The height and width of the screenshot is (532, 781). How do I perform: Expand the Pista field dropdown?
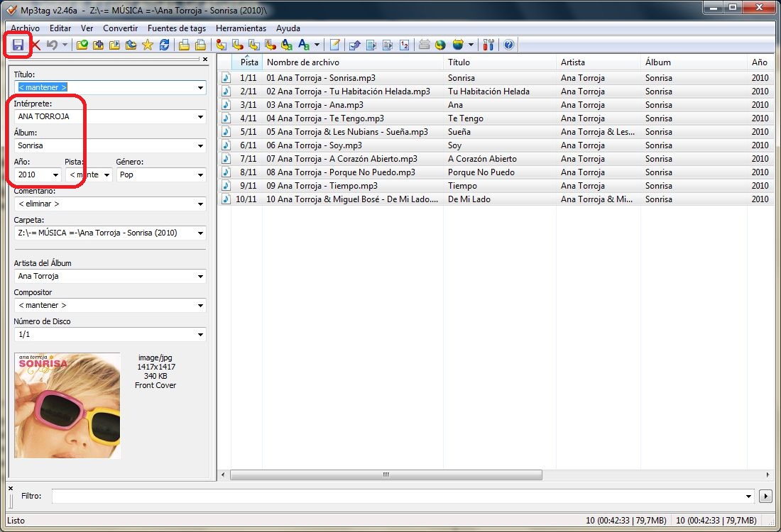pyautogui.click(x=106, y=174)
